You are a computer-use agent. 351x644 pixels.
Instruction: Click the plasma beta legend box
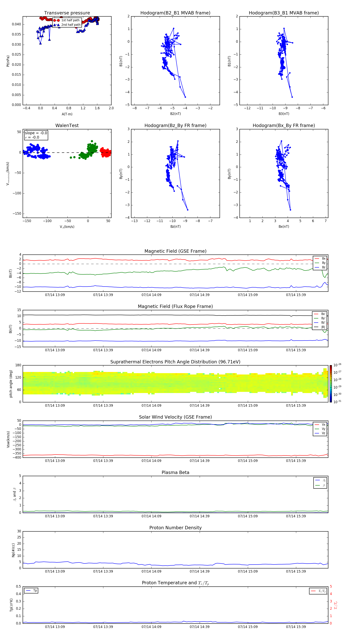point(320,483)
